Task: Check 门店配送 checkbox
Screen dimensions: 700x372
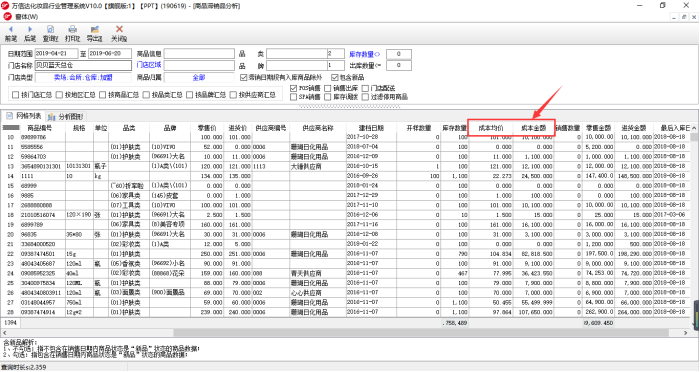Action: pyautogui.click(x=365, y=88)
